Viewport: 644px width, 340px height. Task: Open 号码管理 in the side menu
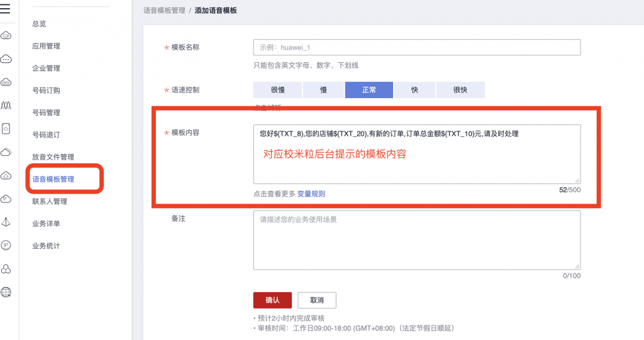coord(47,112)
